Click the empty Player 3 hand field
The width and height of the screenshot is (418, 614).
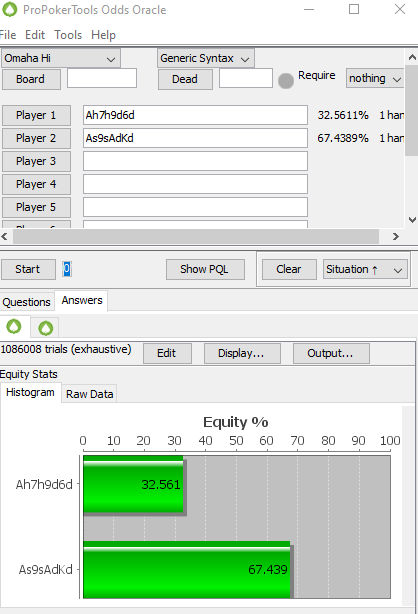pyautogui.click(x=195, y=161)
